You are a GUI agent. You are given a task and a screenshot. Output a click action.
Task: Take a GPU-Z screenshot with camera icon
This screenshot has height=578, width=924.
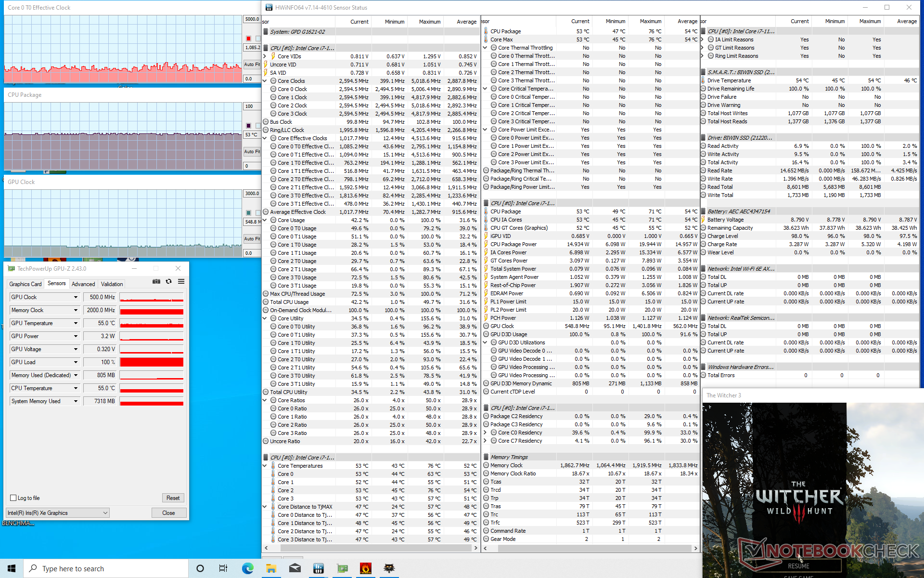[156, 281]
